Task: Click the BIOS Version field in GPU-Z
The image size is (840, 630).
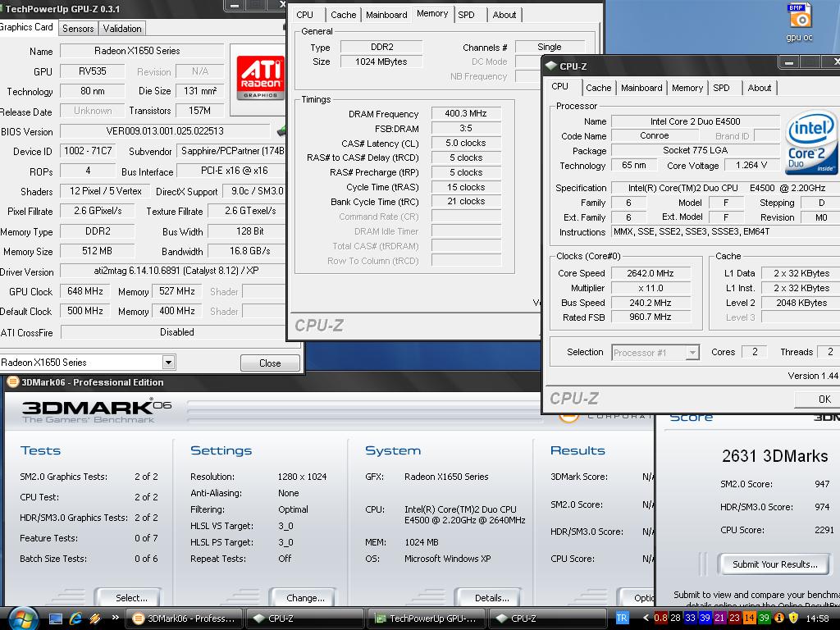Action: click(x=165, y=131)
